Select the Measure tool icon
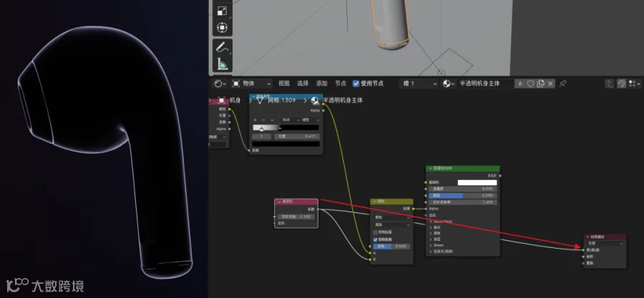Image resolution: width=644 pixels, height=298 pixels. point(223,64)
